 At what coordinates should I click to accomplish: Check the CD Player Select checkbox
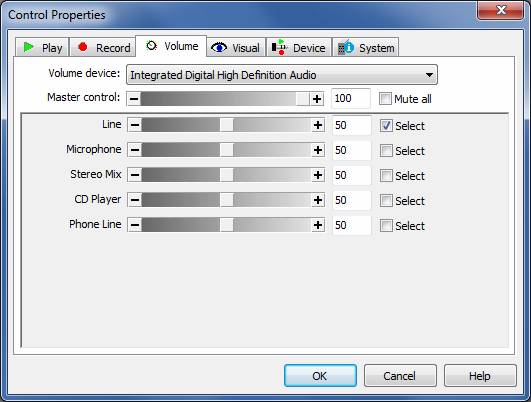[x=386, y=200]
